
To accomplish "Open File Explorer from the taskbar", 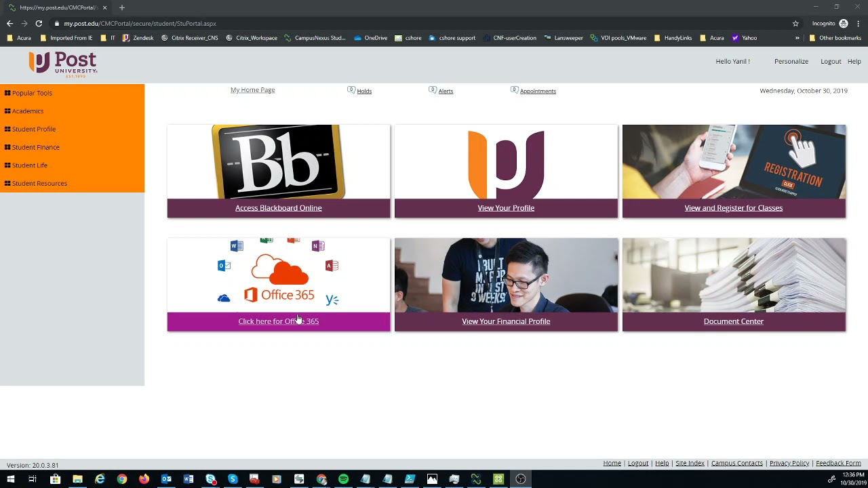I will click(x=77, y=479).
